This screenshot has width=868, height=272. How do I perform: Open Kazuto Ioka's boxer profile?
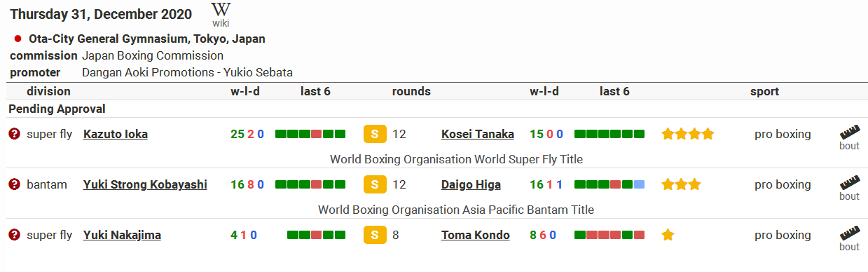(x=116, y=134)
